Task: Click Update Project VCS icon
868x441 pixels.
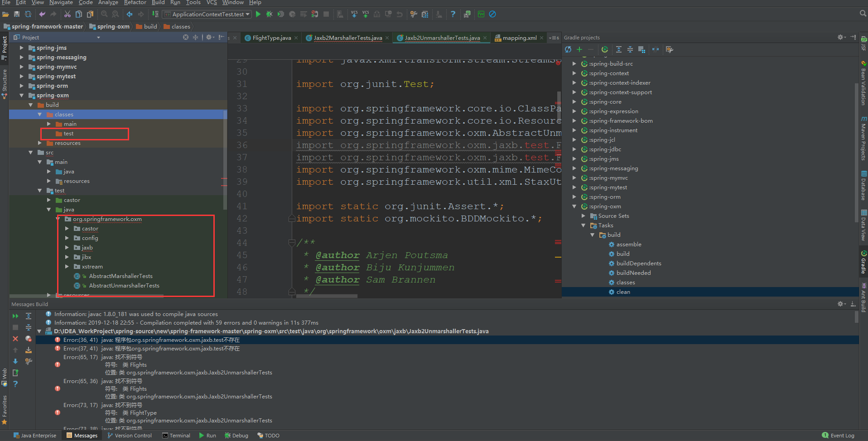Action: click(354, 14)
